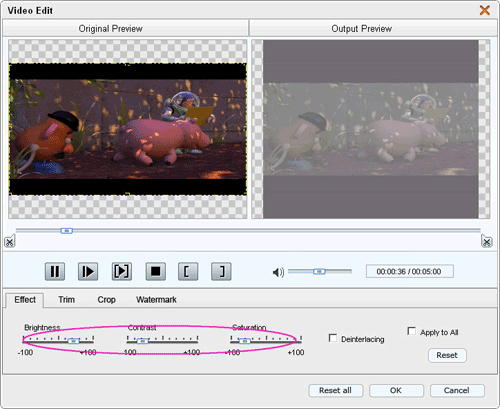The image size is (500, 409).
Task: Stop the video playback
Action: pyautogui.click(x=155, y=271)
